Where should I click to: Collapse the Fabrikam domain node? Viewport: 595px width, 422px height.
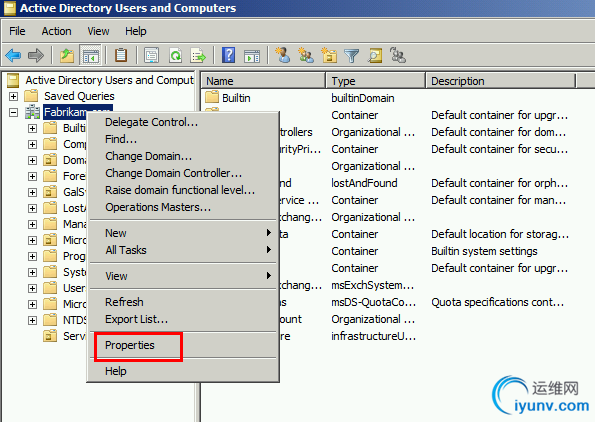[x=13, y=112]
